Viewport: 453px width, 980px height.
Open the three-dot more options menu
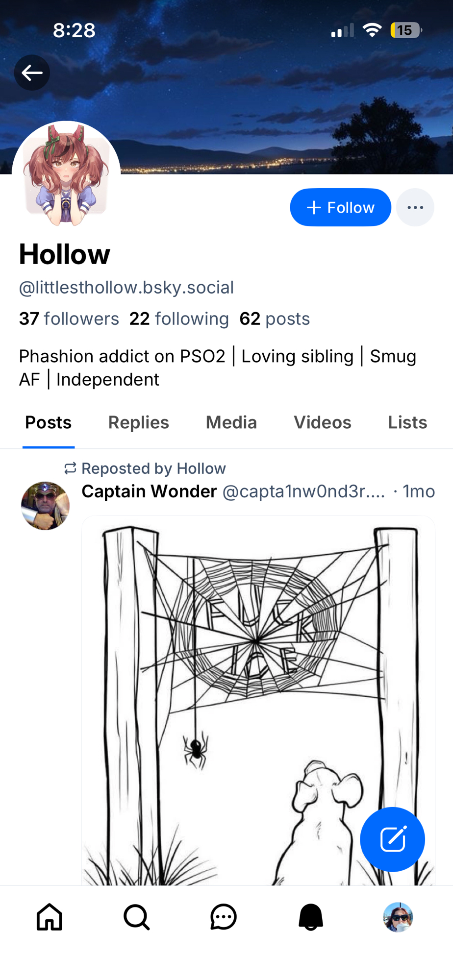(x=415, y=207)
